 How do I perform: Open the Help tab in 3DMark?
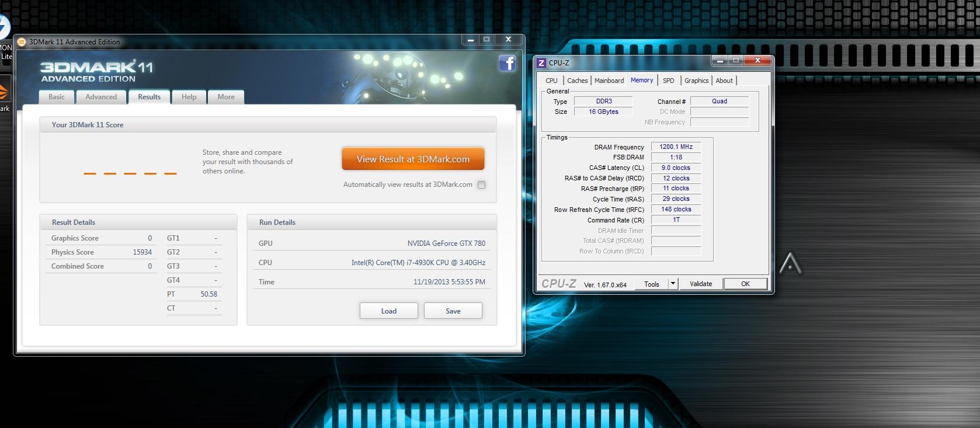(x=189, y=97)
